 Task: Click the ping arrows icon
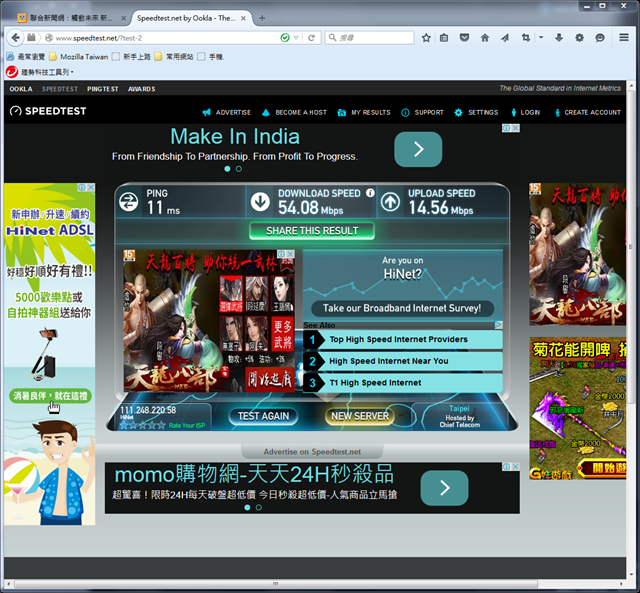129,202
